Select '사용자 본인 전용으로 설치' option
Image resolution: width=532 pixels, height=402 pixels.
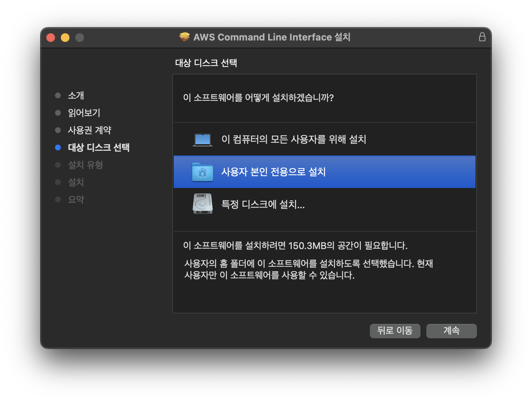325,172
